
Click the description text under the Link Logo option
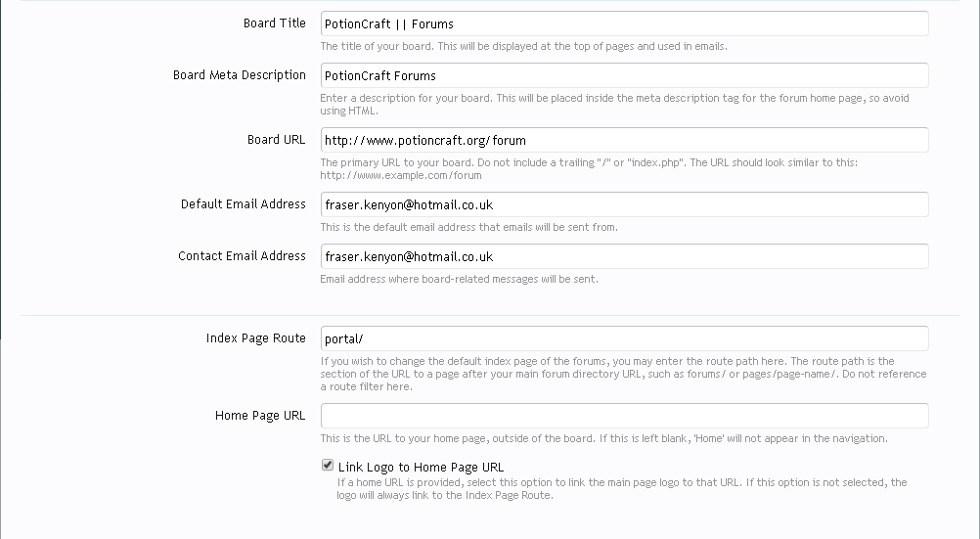pos(621,488)
